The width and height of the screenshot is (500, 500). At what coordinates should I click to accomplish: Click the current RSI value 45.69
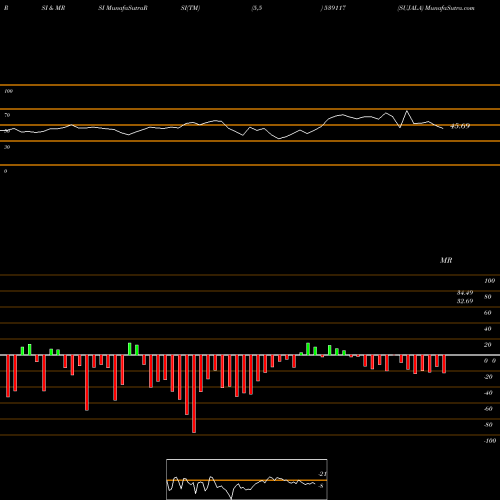point(460,126)
